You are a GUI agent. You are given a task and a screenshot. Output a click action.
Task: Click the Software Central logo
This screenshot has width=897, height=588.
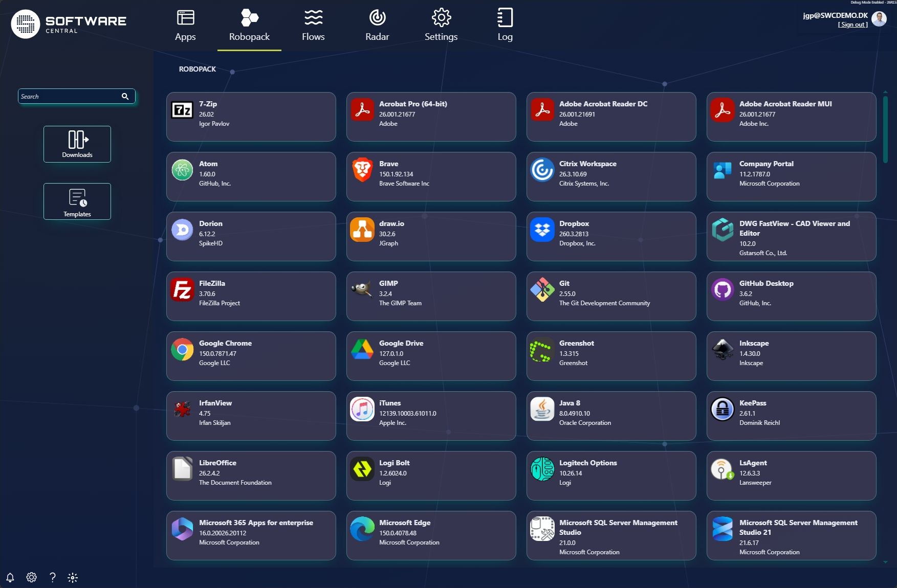tap(69, 24)
